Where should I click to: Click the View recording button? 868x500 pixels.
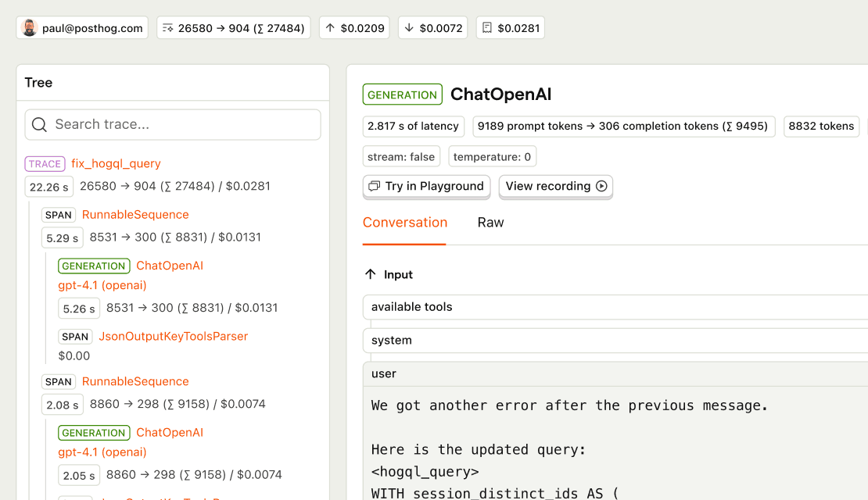tap(556, 187)
